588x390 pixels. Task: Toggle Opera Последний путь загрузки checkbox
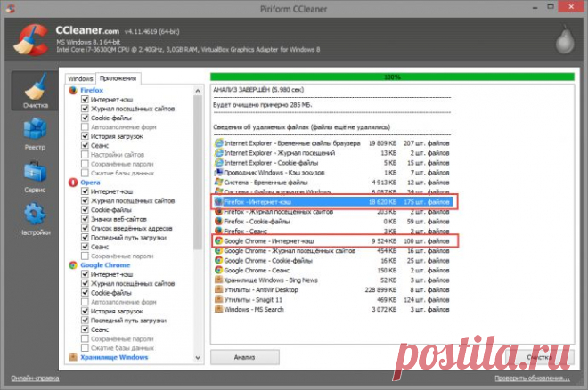[86, 238]
